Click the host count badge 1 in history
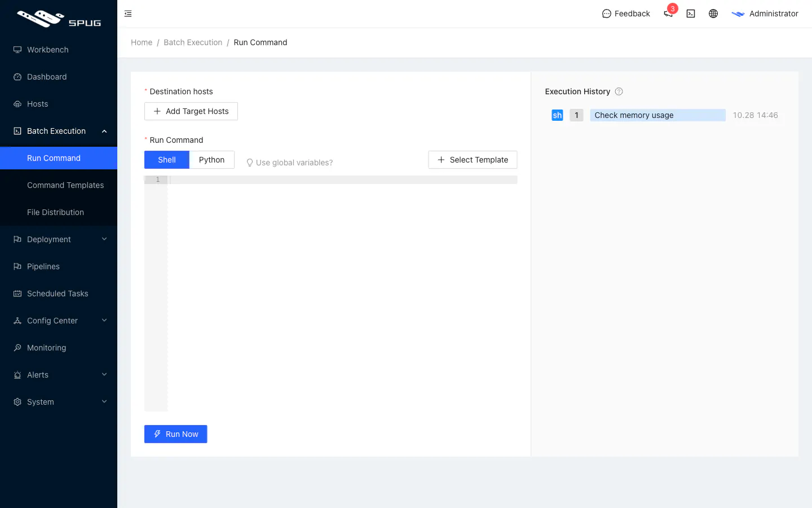The width and height of the screenshot is (812, 508). pos(576,115)
